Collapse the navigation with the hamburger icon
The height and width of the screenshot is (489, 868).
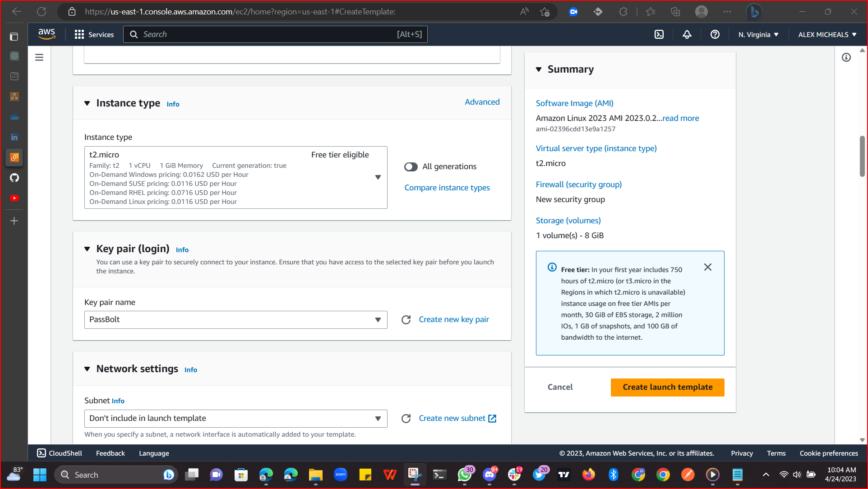[x=39, y=57]
